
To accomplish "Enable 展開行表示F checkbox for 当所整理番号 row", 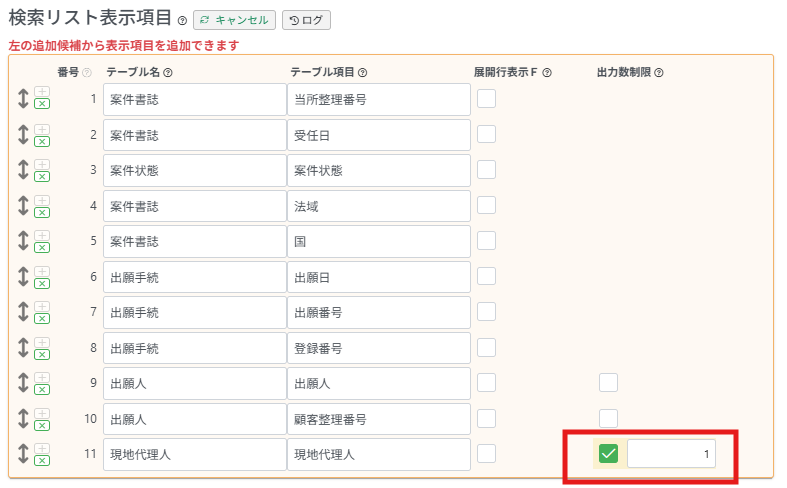I will (486, 98).
